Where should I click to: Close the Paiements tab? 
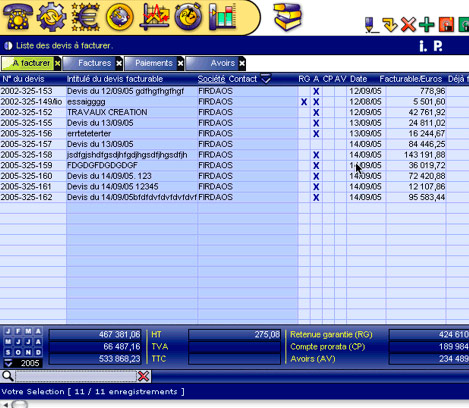180,63
